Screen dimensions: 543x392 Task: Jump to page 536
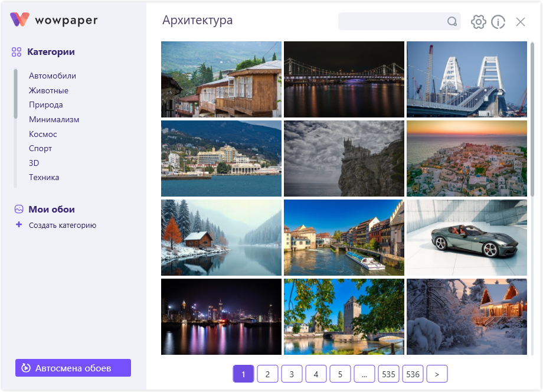point(413,374)
